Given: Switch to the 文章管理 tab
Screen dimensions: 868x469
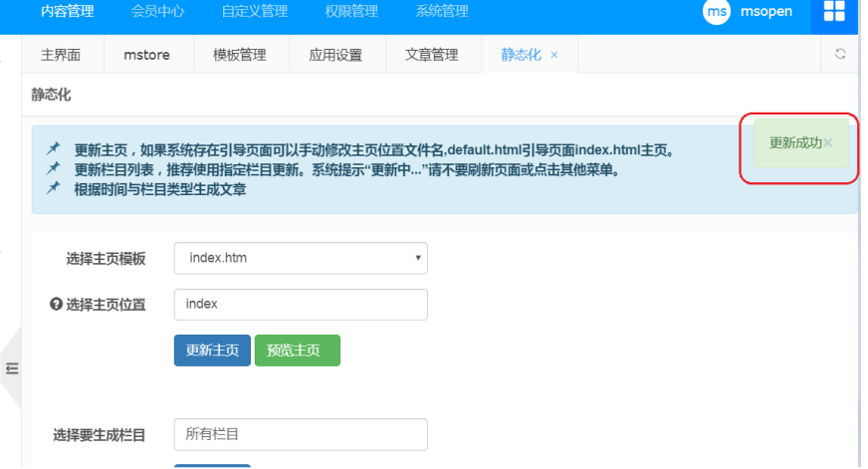Looking at the screenshot, I should point(432,55).
